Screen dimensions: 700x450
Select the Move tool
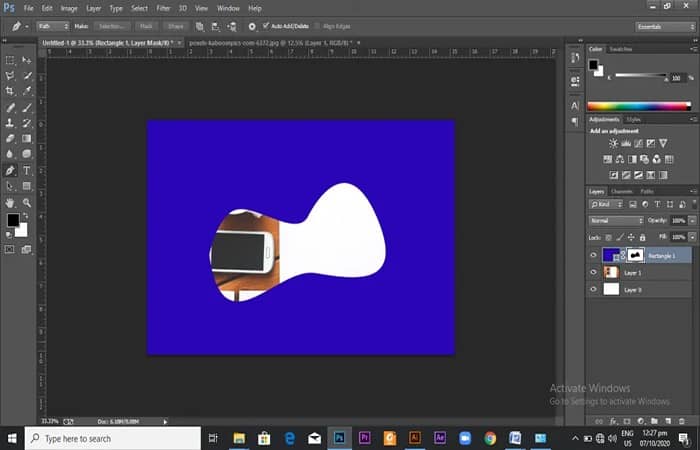coord(27,60)
